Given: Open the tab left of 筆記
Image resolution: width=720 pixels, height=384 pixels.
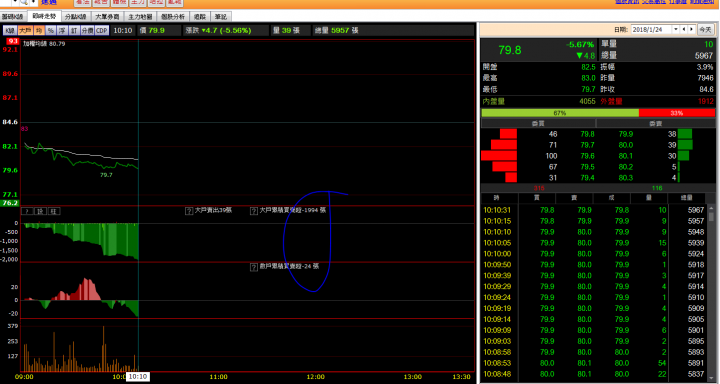Looking at the screenshot, I should coord(200,17).
